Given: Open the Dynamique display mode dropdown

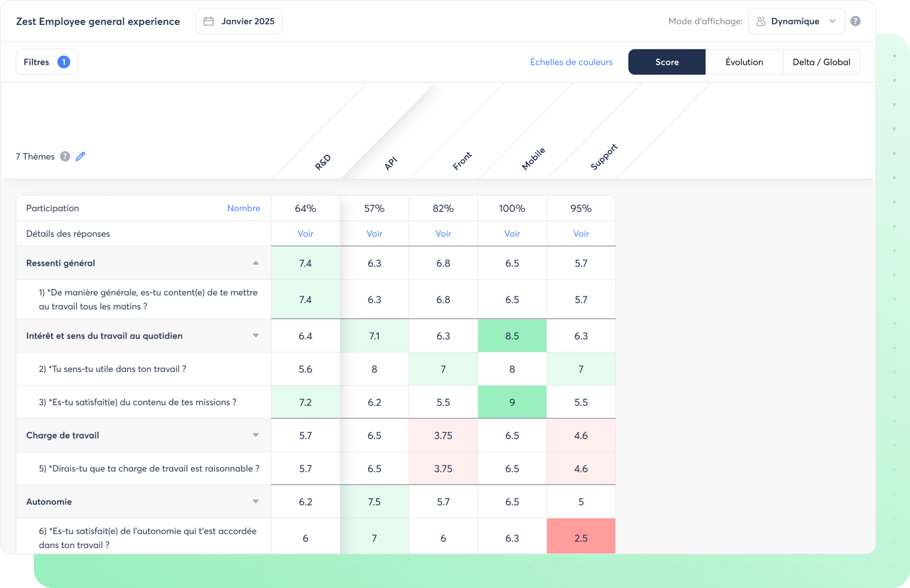Looking at the screenshot, I should point(796,21).
